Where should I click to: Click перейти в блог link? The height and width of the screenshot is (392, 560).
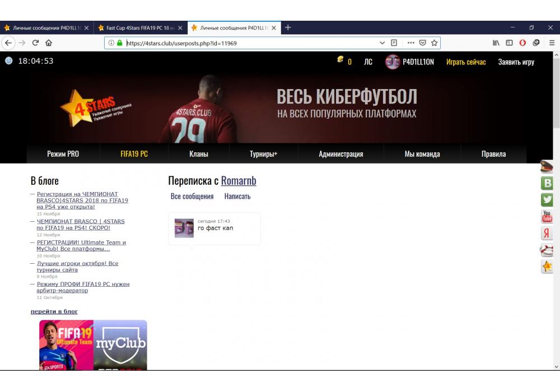pos(54,311)
